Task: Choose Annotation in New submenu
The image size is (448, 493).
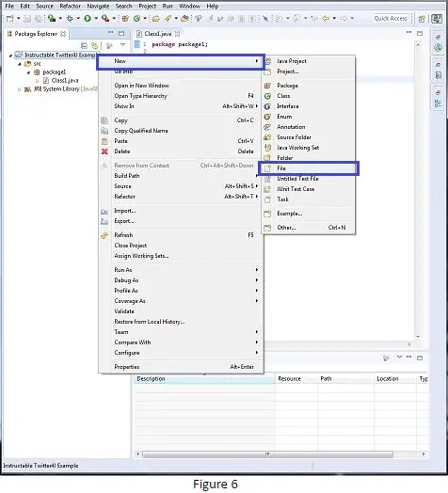Action: [309, 127]
